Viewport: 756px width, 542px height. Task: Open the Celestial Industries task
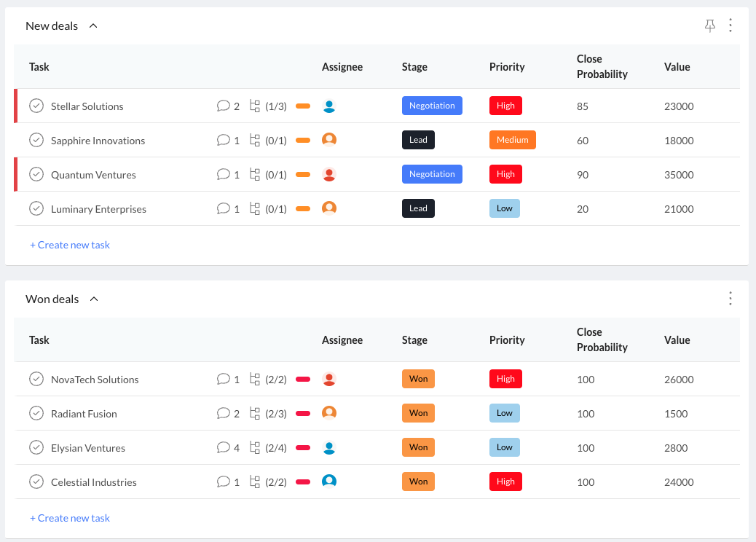(x=94, y=483)
